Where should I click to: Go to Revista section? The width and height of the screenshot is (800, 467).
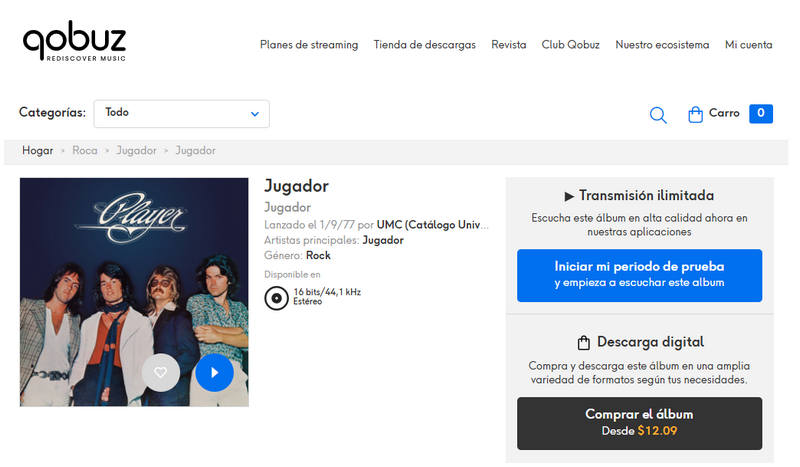click(x=508, y=45)
